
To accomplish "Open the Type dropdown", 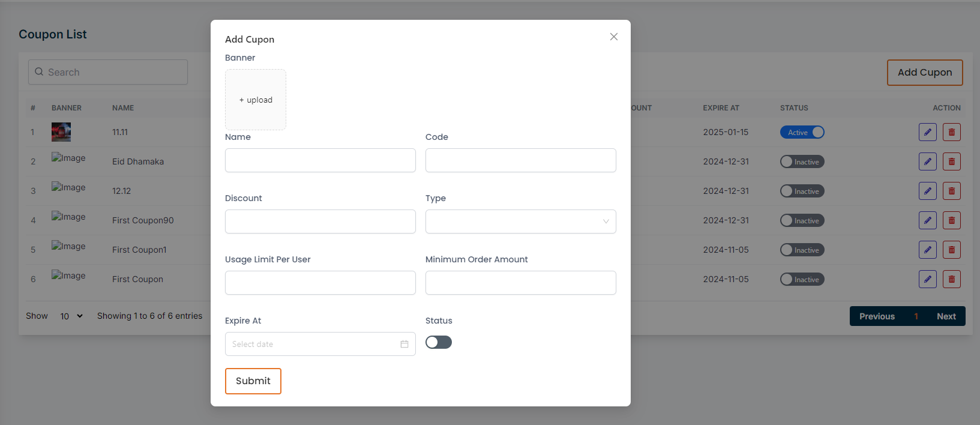I will pos(520,222).
